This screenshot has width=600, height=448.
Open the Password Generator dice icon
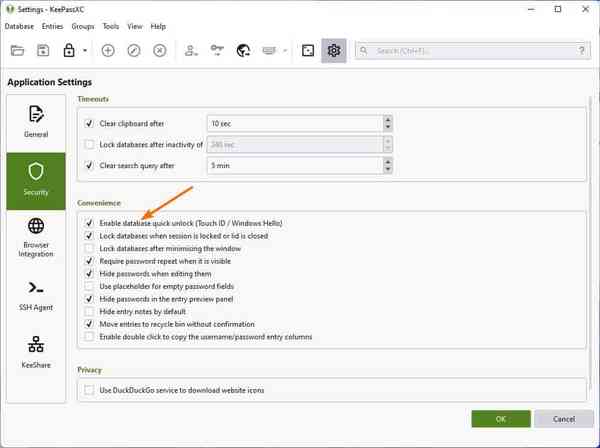click(x=309, y=50)
